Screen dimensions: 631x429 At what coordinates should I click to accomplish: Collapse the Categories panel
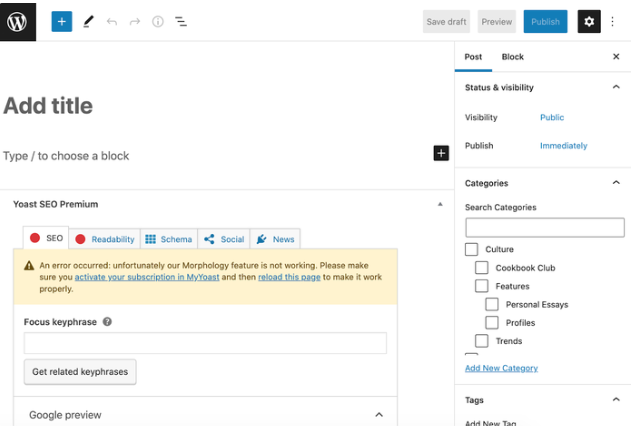click(x=616, y=183)
